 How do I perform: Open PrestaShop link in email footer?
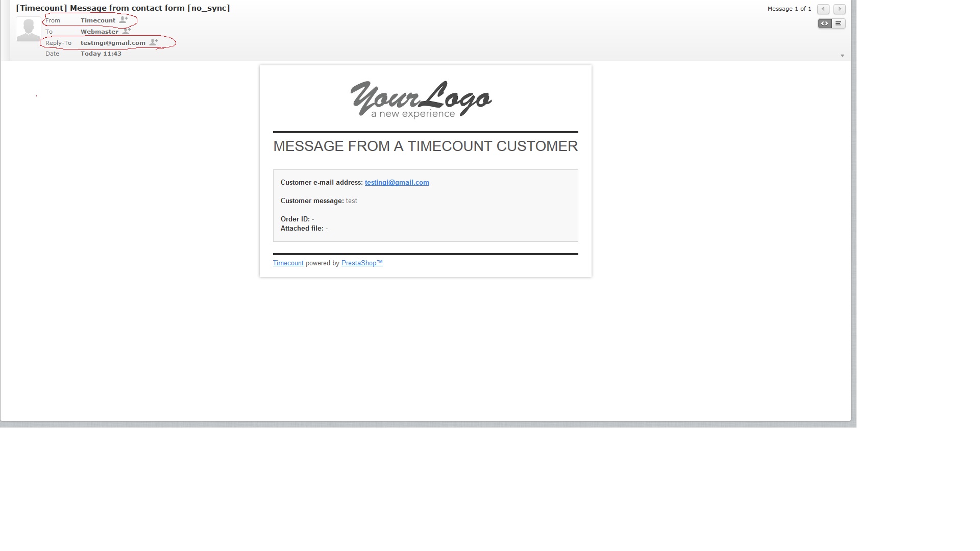click(361, 263)
